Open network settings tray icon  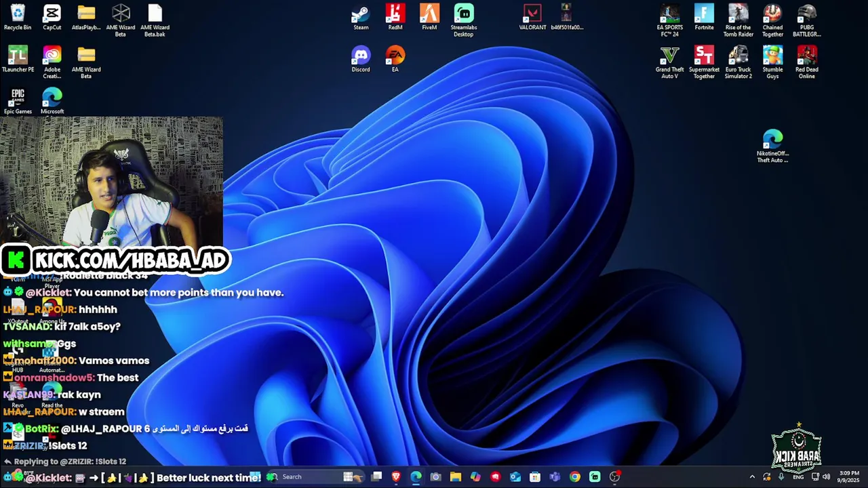click(x=815, y=476)
